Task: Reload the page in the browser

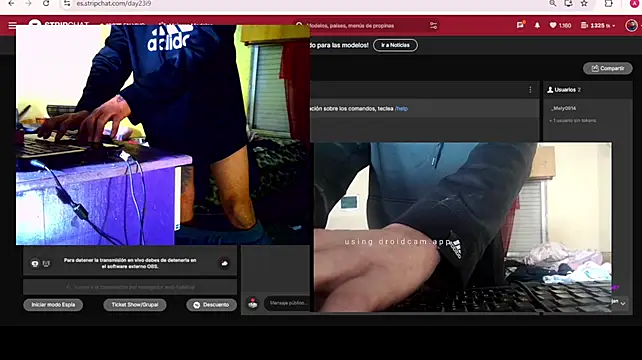Action: (x=46, y=4)
